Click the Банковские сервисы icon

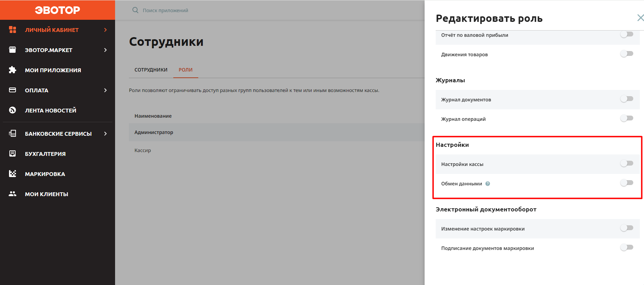click(12, 134)
